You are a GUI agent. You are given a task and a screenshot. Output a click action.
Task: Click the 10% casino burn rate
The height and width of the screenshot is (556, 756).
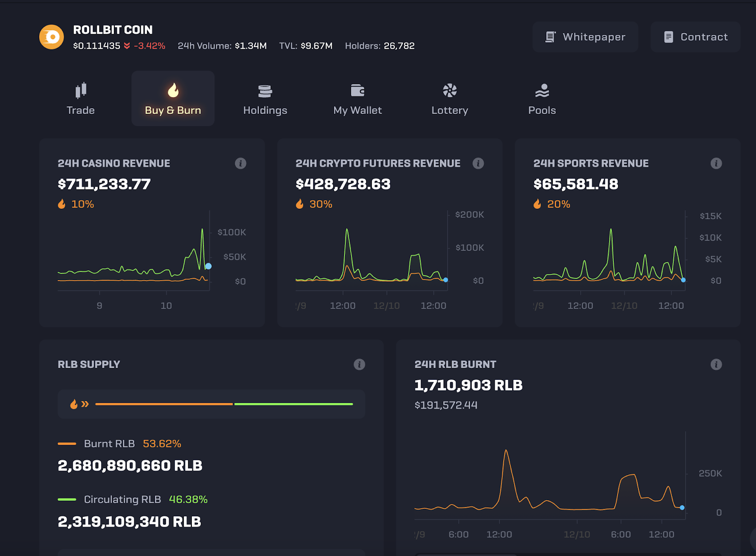tap(83, 204)
